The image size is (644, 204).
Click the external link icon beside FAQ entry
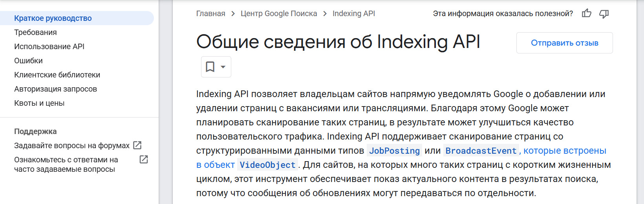click(x=144, y=160)
